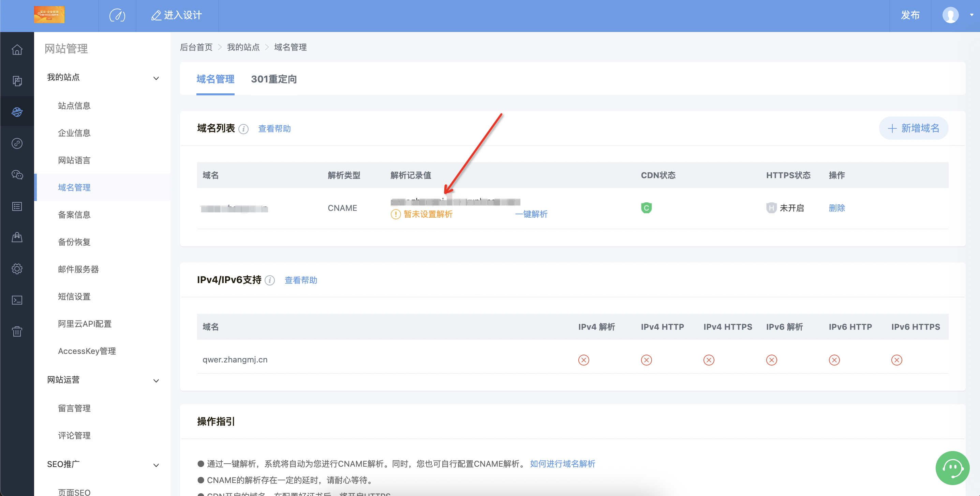The height and width of the screenshot is (496, 980).
Task: Open the globe website management sidebar icon
Action: click(17, 112)
